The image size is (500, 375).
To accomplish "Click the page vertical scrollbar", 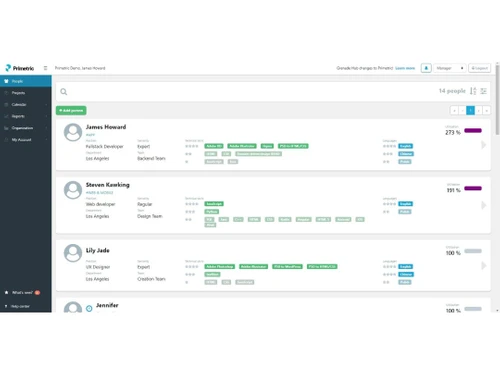I will pyautogui.click(x=497, y=100).
